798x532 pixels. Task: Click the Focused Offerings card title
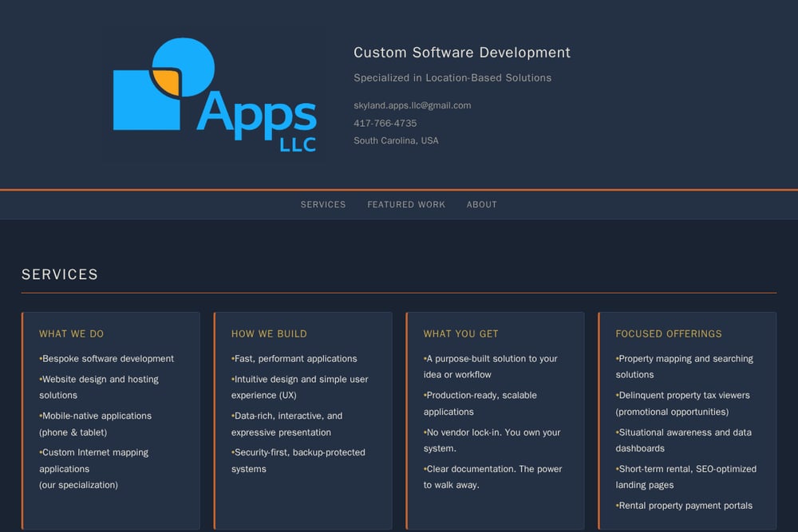tap(668, 333)
